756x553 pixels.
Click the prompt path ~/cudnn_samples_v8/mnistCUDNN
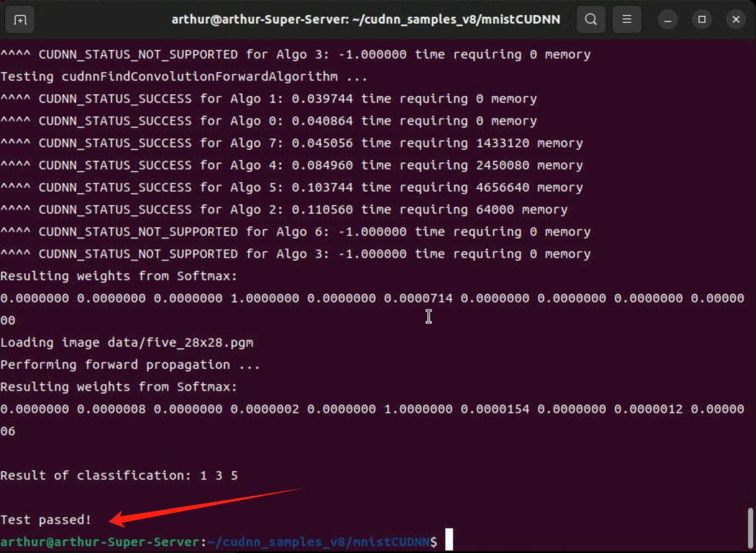tap(318, 542)
